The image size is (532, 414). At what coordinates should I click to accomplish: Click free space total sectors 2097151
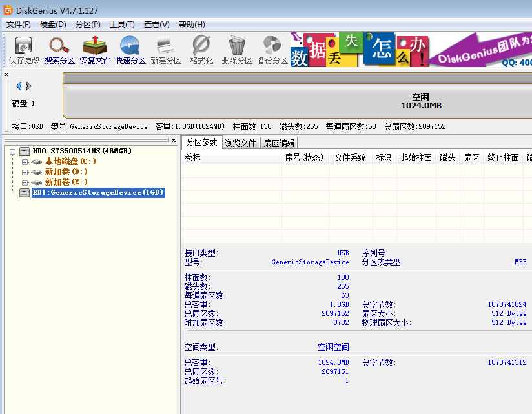pos(335,371)
